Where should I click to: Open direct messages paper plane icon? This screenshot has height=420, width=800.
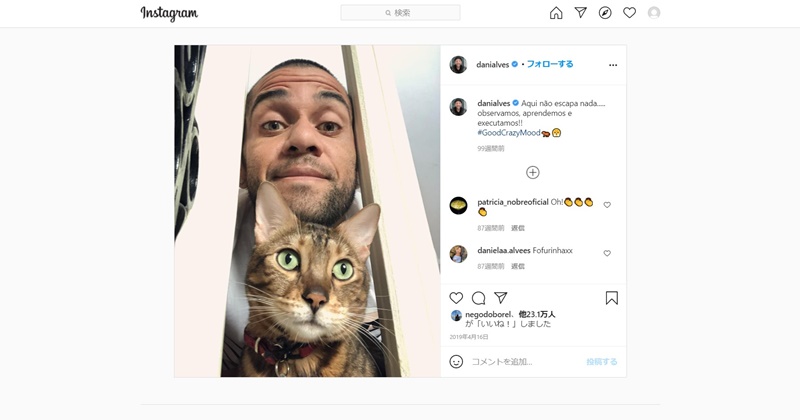coord(581,13)
